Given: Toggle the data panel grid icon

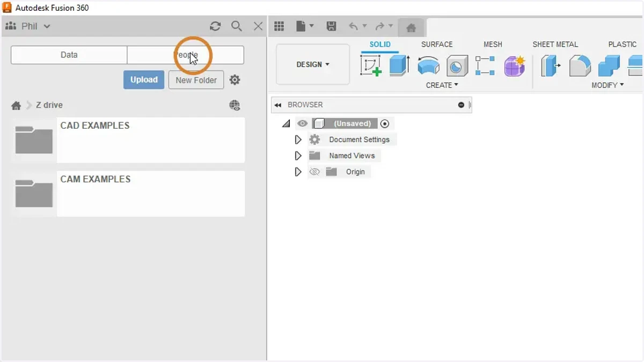Looking at the screenshot, I should 279,26.
